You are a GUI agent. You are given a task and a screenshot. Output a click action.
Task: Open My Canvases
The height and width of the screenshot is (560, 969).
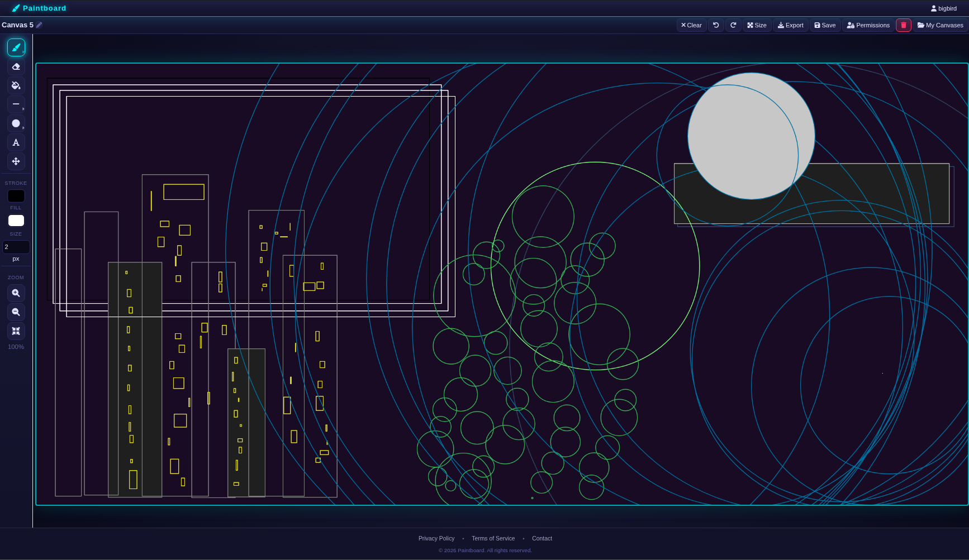940,25
